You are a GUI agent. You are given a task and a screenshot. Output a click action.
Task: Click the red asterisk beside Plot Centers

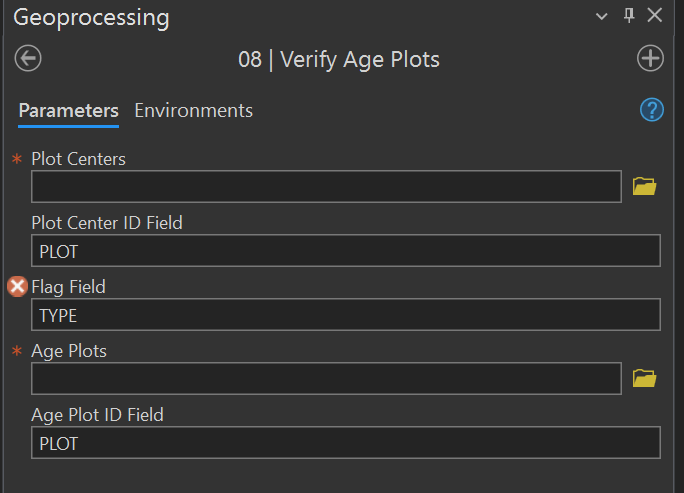[16, 160]
